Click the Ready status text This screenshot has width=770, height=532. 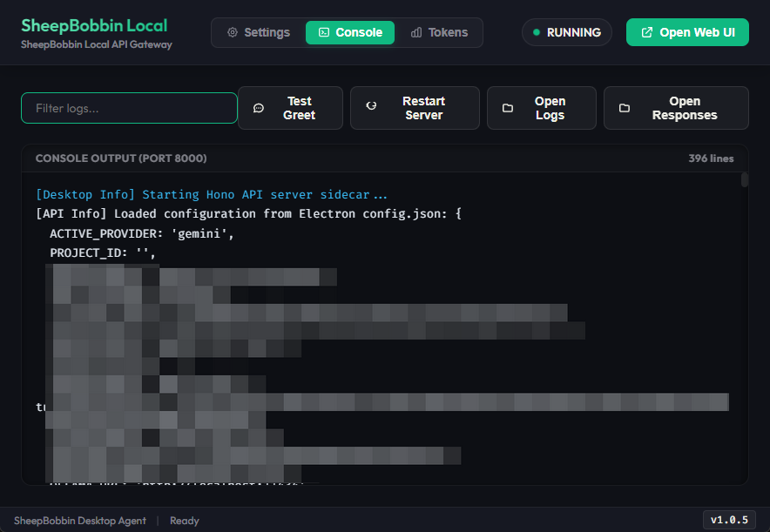coord(185,521)
